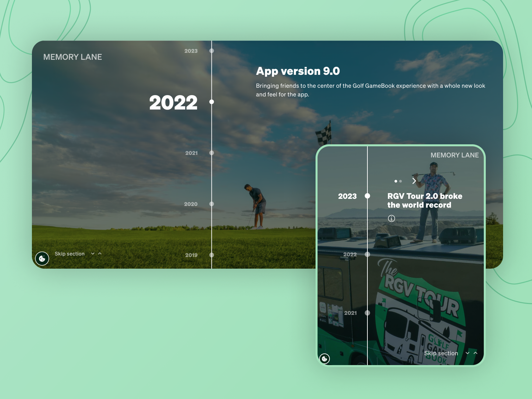Click RGV Tour 2.0 broke the world record headline
This screenshot has height=399, width=532.
[x=425, y=200]
